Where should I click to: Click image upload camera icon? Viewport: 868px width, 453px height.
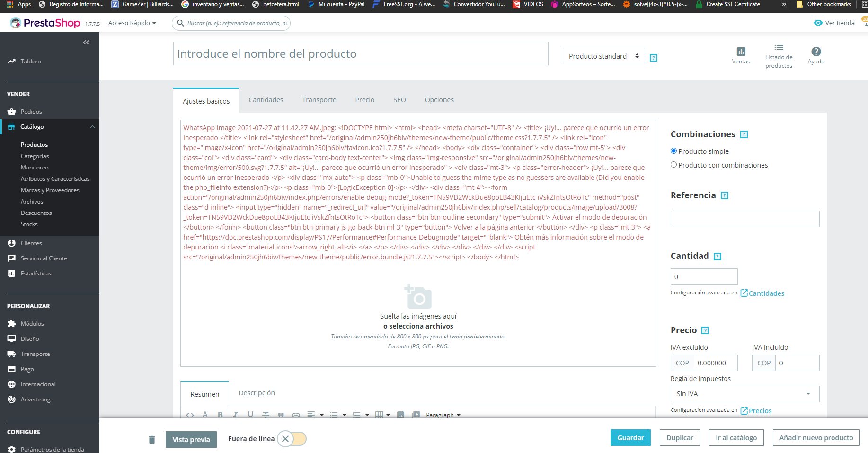(x=418, y=296)
